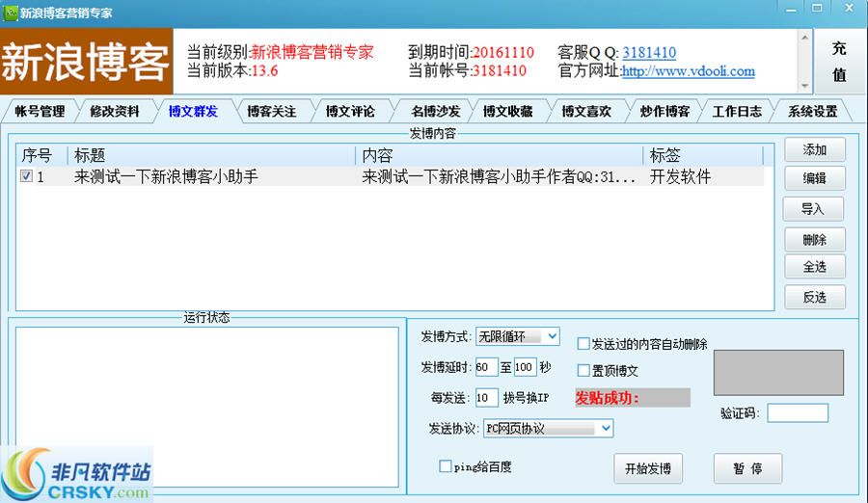
Task: Click the 编辑 button
Action: (x=815, y=178)
